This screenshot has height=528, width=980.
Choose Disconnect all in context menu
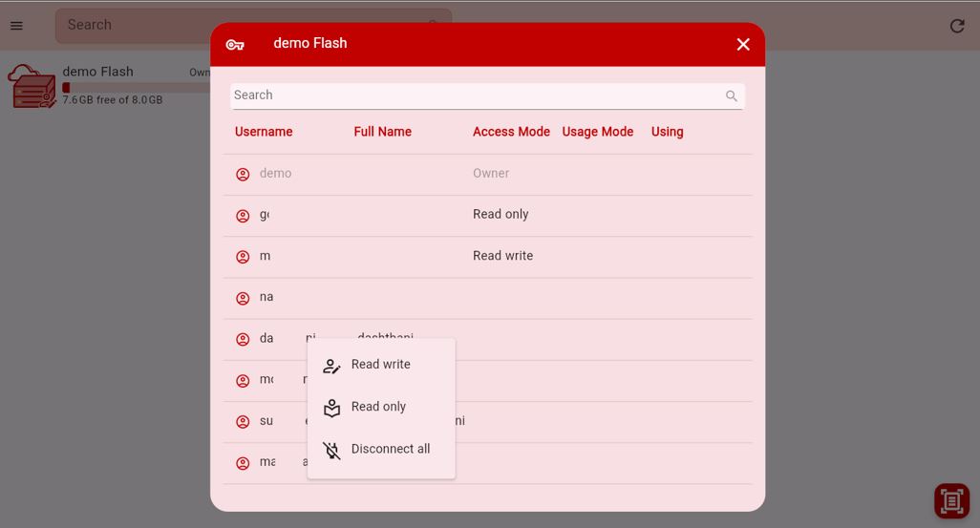coord(390,449)
